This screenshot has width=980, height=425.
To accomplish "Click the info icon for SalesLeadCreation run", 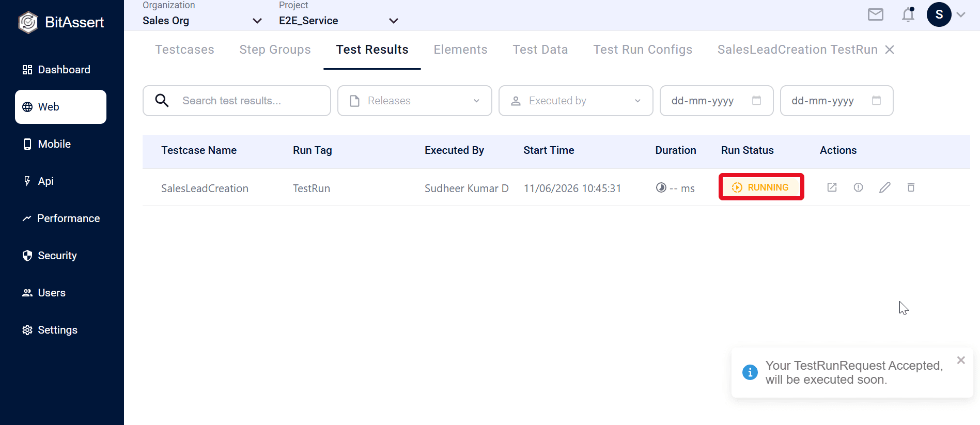I will click(858, 187).
